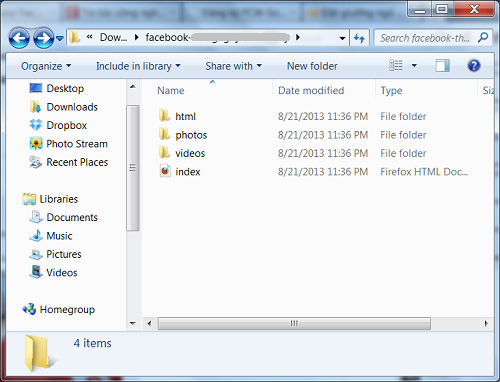
Task: Open recent pages dropdown beside Forward arrow
Action: 60,39
